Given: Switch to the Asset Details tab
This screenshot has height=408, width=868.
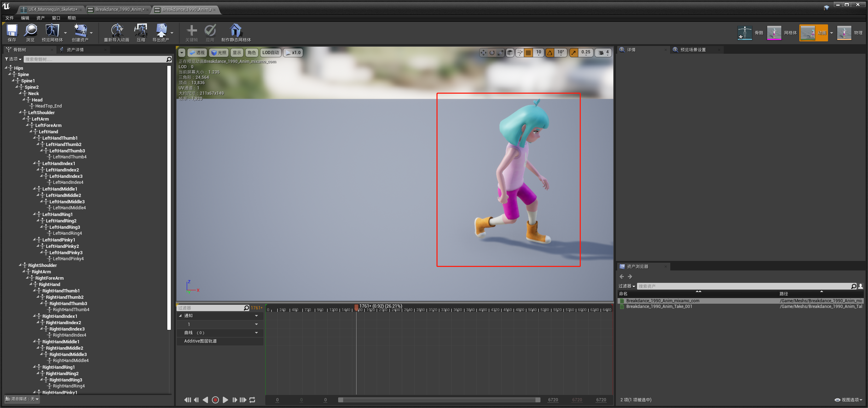Looking at the screenshot, I should pyautogui.click(x=75, y=50).
